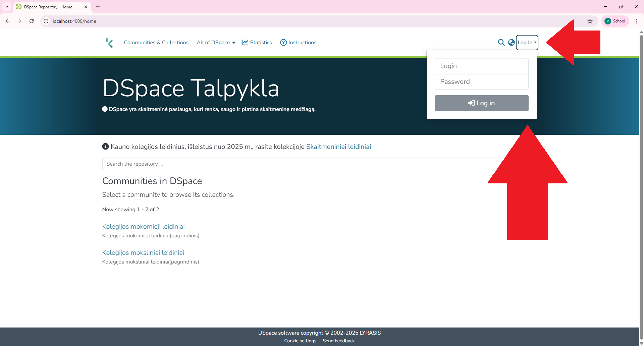This screenshot has height=346, width=644.
Task: Restore down the browser window
Action: [x=621, y=7]
